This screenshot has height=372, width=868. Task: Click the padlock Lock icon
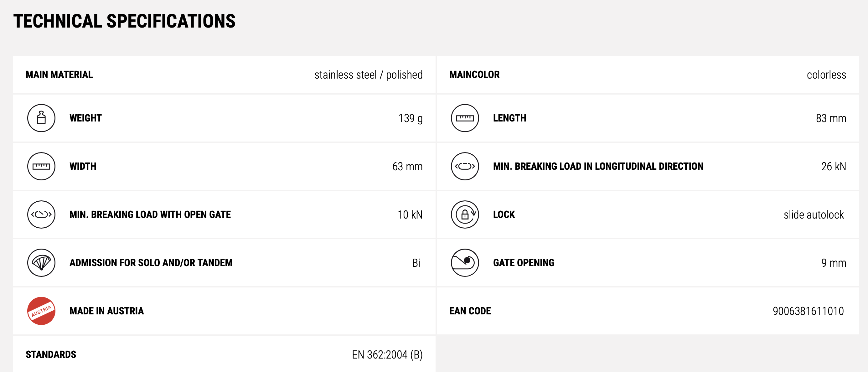465,214
